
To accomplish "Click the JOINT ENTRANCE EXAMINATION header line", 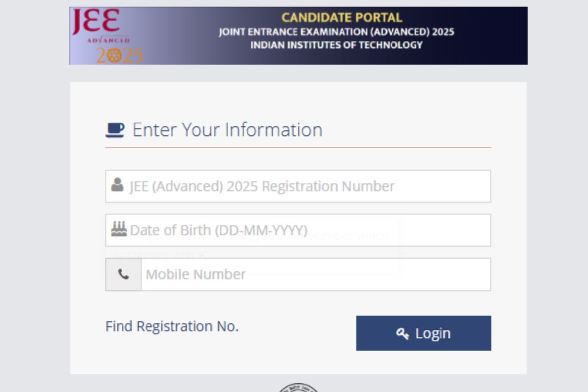I will click(336, 31).
